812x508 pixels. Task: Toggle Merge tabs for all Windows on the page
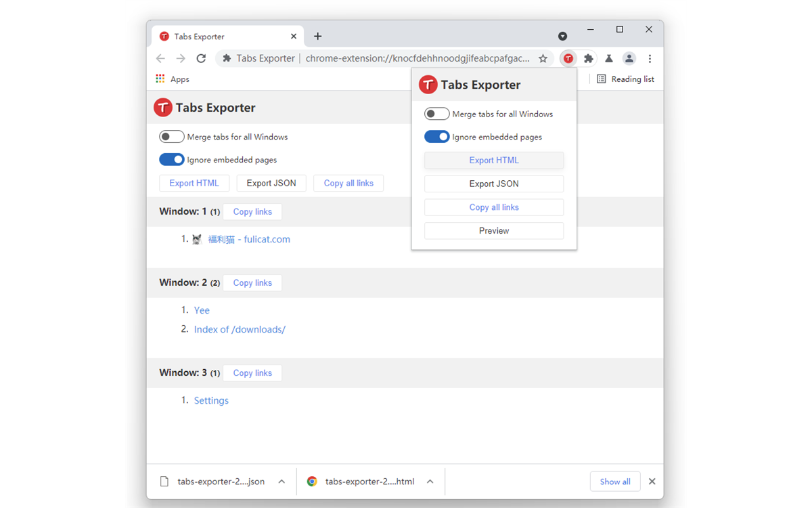tap(172, 137)
